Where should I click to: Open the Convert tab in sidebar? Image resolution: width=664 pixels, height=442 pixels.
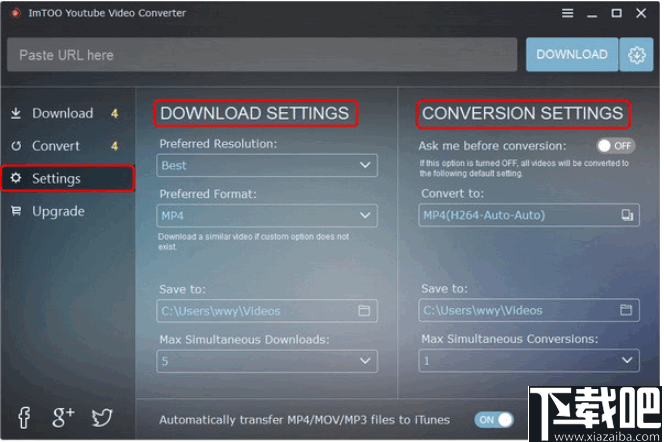coord(68,146)
